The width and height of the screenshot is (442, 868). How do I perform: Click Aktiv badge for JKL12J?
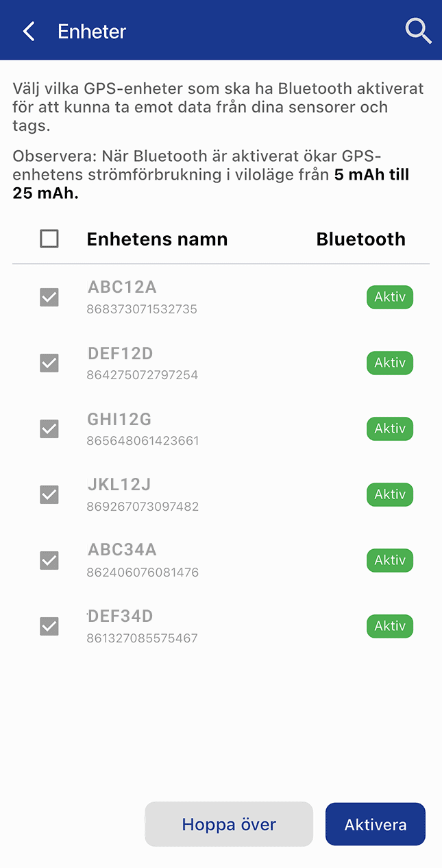tap(390, 494)
